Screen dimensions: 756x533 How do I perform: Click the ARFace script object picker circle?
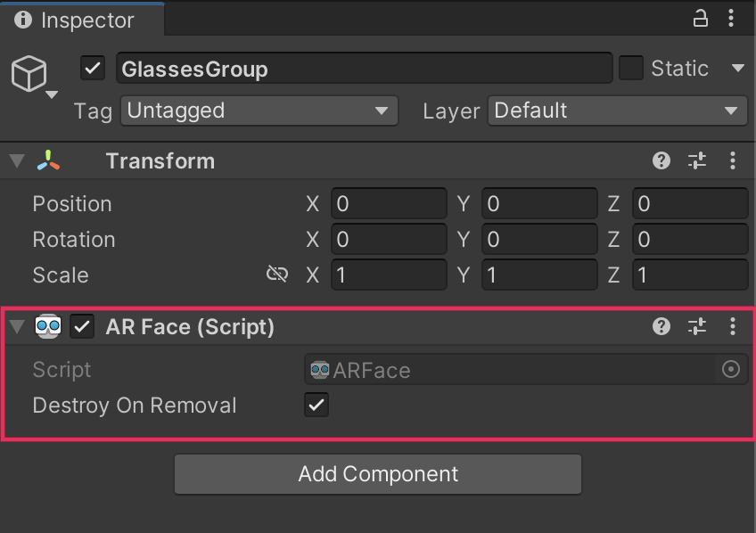point(731,369)
